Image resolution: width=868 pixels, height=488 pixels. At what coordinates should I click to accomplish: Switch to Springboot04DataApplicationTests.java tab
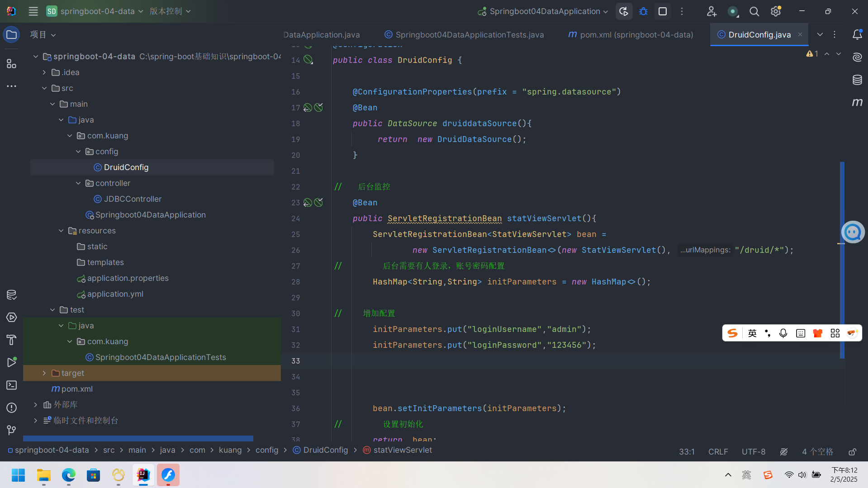point(464,35)
